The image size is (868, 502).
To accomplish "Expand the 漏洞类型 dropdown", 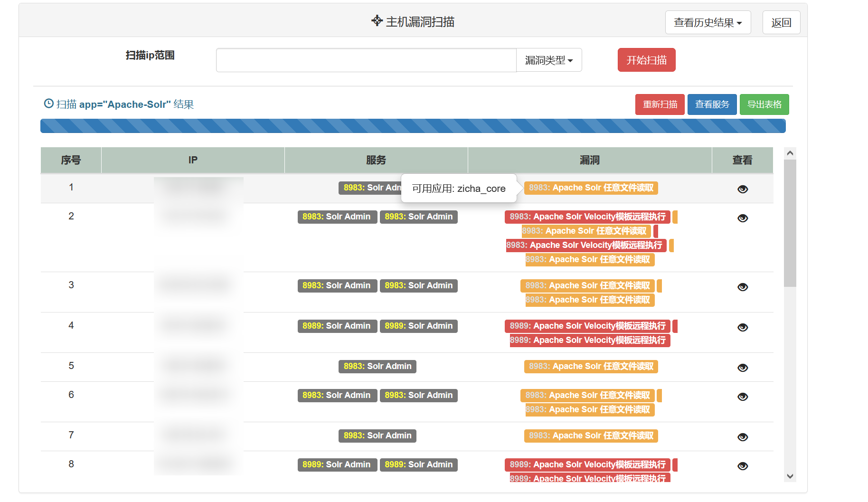I will [x=549, y=60].
